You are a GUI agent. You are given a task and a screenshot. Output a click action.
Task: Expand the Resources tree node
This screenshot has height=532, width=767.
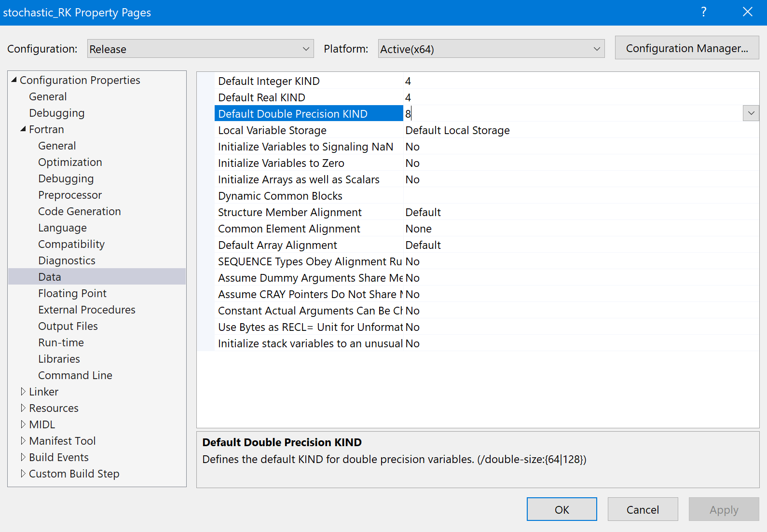tap(23, 408)
